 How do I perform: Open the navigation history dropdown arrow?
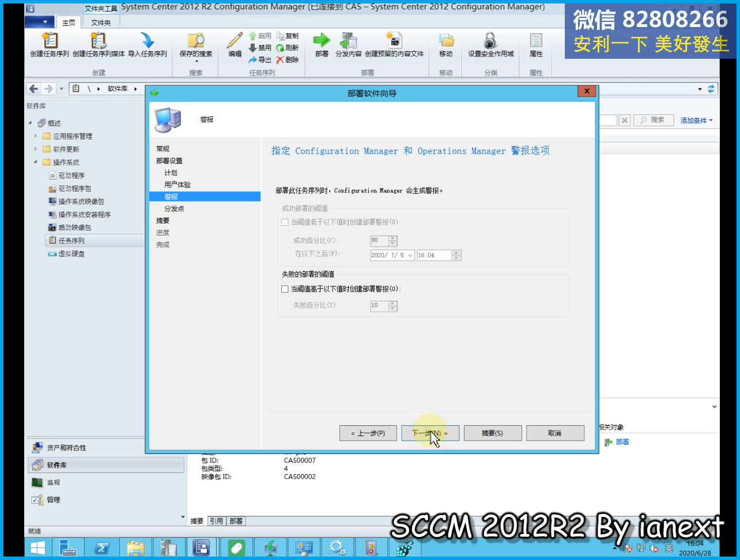(x=61, y=89)
